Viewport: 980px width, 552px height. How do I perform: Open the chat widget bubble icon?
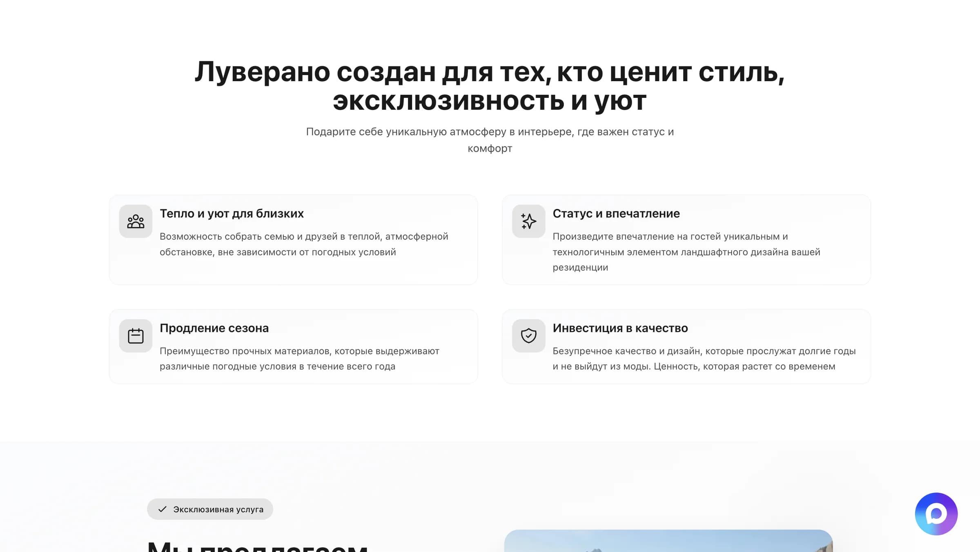click(x=936, y=514)
